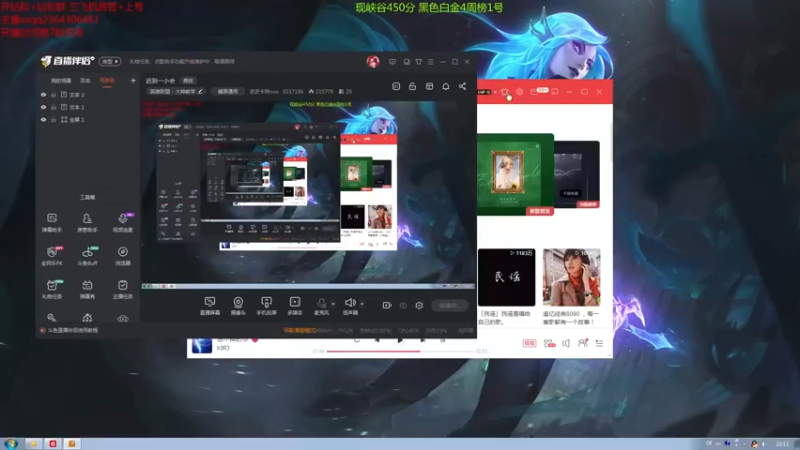Open streaming settings gear in bottom bar
Screen dimensions: 800x450
(419, 305)
